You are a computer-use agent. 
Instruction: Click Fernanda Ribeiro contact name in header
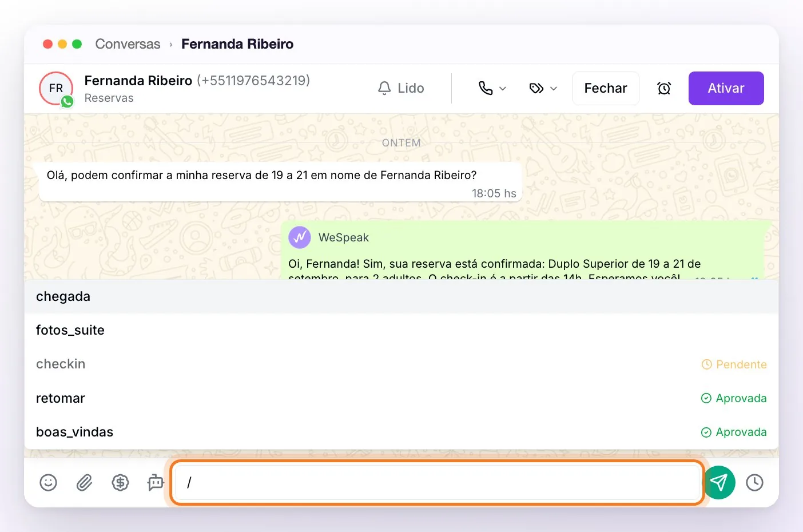tap(138, 81)
